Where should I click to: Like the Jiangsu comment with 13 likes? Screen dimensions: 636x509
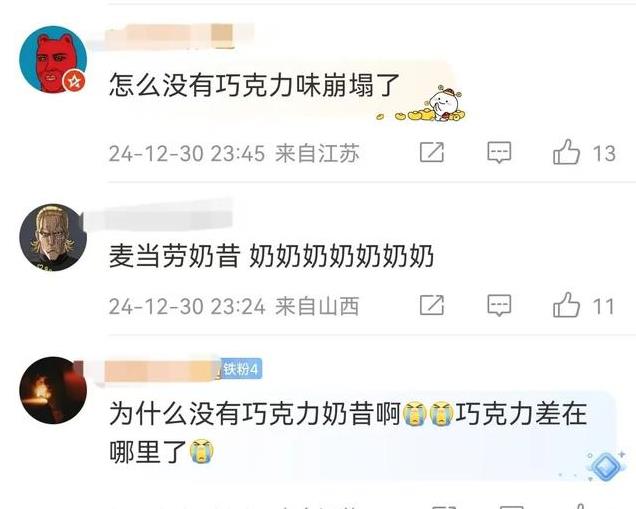click(566, 152)
